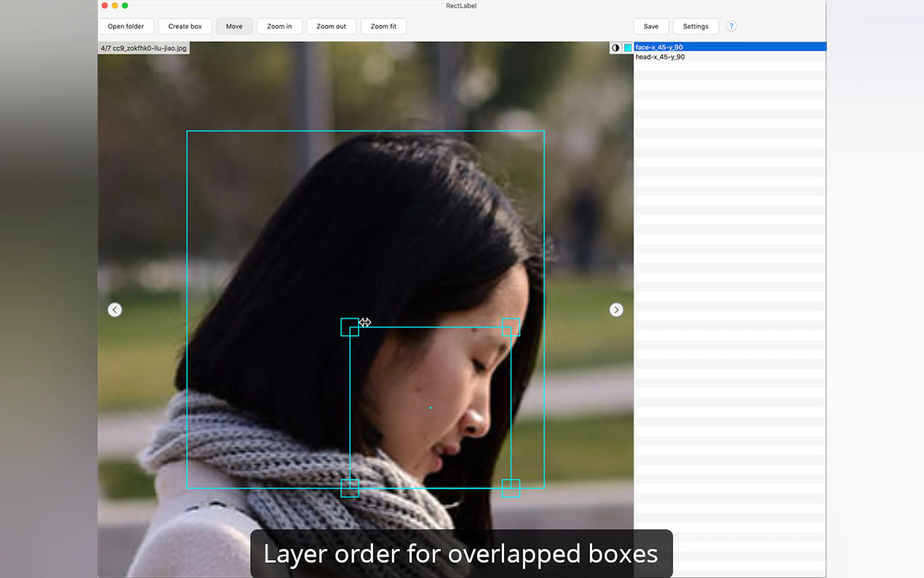
Task: Switch to Move mode
Action: (x=234, y=26)
